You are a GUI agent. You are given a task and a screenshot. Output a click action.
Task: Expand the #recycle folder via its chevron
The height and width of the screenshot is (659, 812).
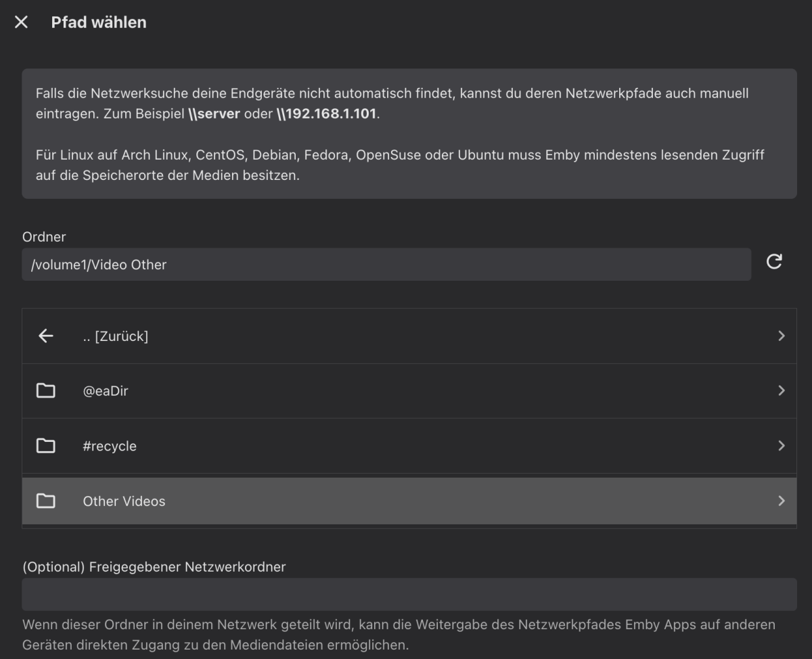[x=782, y=446]
